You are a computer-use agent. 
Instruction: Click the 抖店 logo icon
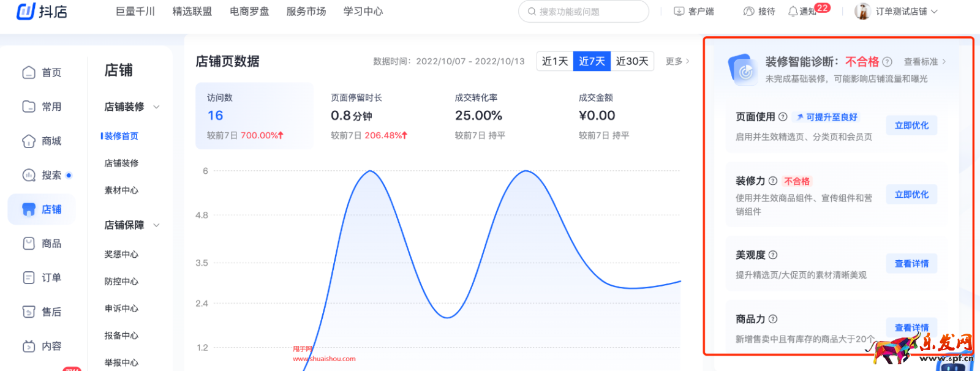pyautogui.click(x=26, y=11)
